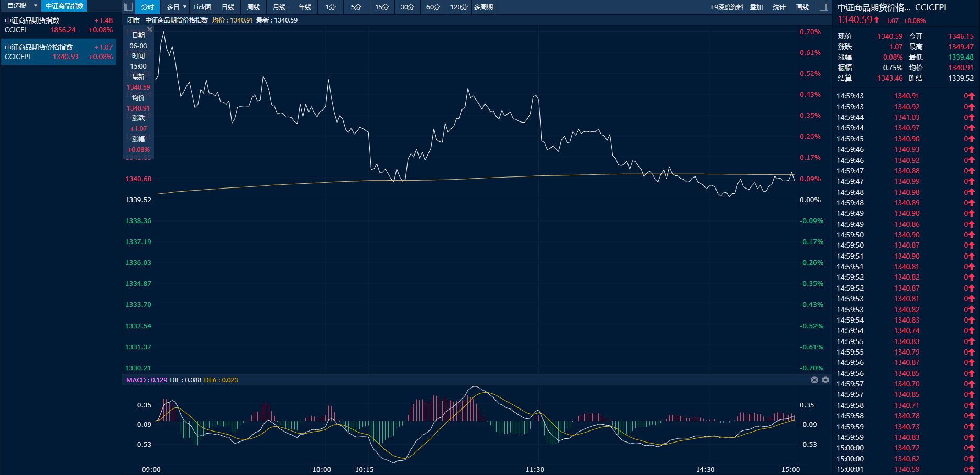The image size is (980, 475).
Task: Activate the 画线 drawing tool
Action: (x=802, y=7)
